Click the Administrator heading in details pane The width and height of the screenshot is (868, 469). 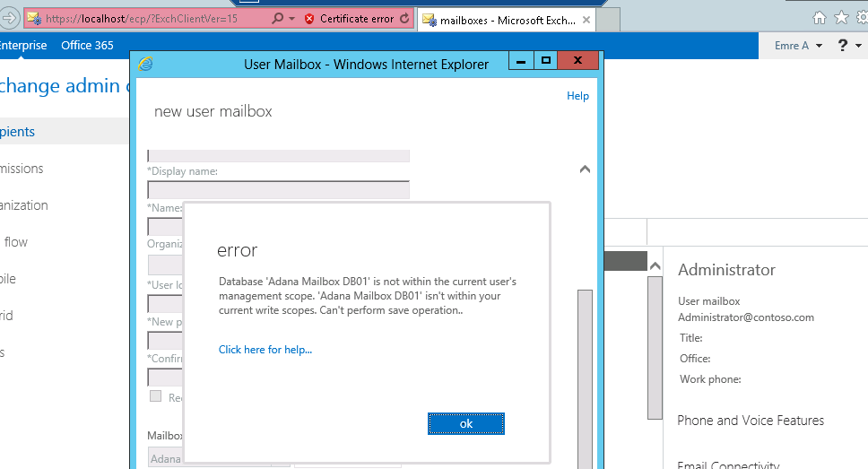point(726,270)
